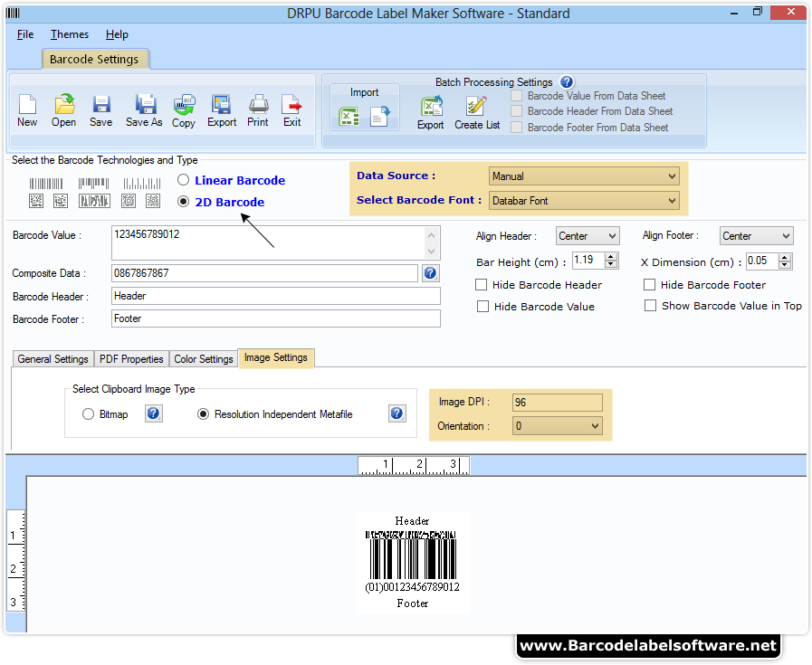This screenshot has width=812, height=665.
Task: Switch to the Color Settings tab
Action: point(204,358)
